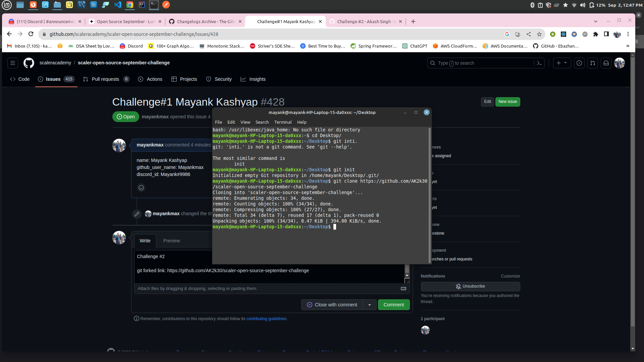The width and height of the screenshot is (644, 362).
Task: Bookmark the page with the star icon
Action: click(x=539, y=34)
